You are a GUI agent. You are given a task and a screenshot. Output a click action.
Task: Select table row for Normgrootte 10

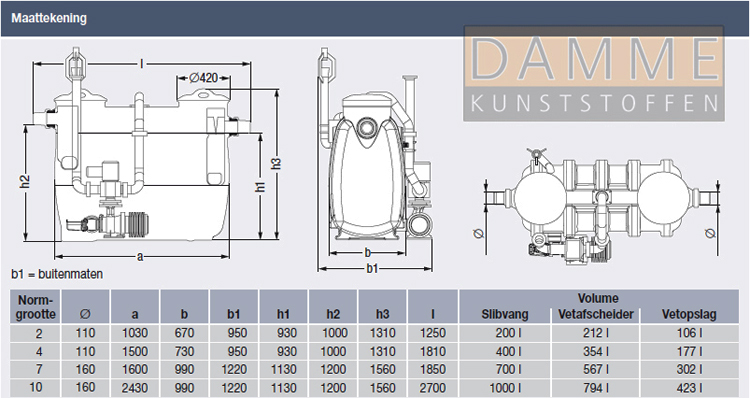click(x=374, y=387)
